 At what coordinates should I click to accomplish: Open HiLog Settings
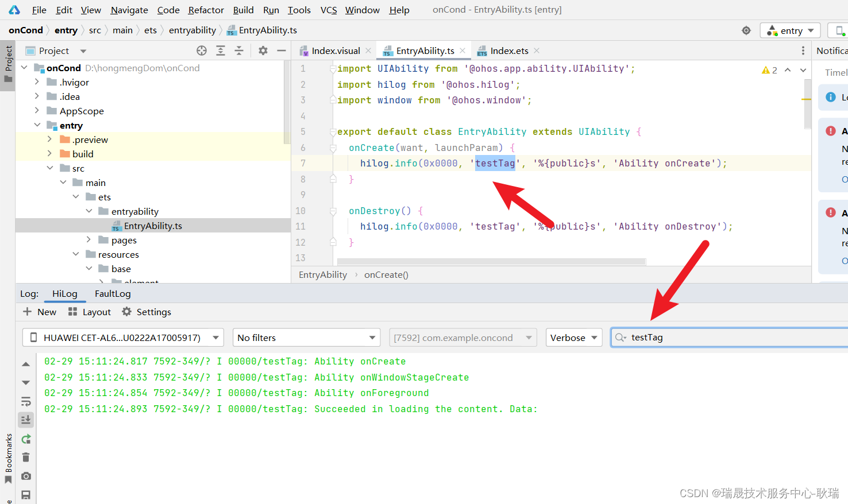click(x=147, y=312)
